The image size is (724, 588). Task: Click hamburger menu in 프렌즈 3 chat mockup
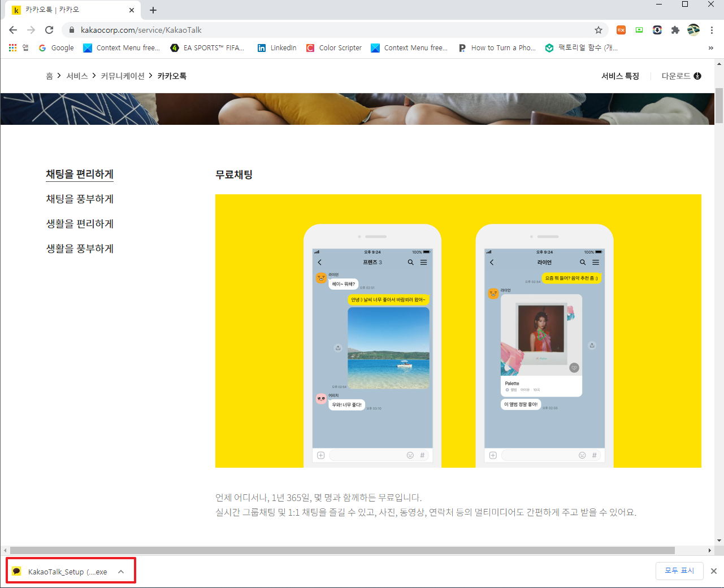[x=423, y=262]
